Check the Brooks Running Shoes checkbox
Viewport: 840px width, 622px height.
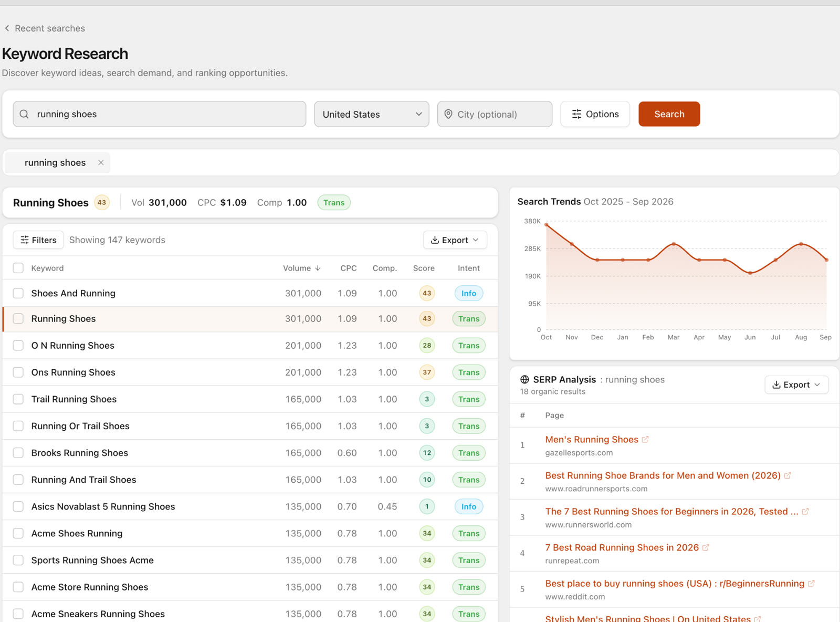(18, 452)
